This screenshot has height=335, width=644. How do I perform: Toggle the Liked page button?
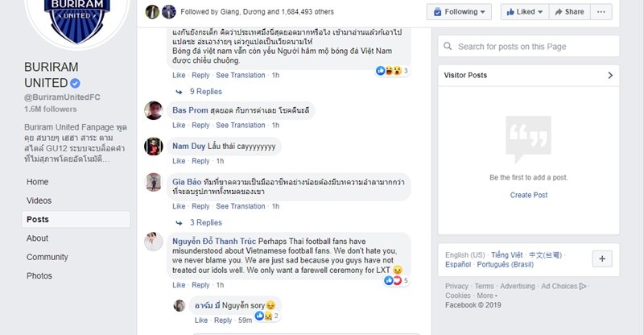point(520,12)
